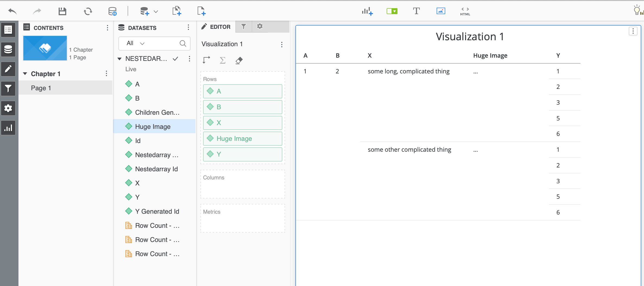Screen dimensions: 644x286
Task: Click the Add Data database icon
Action: (144, 11)
